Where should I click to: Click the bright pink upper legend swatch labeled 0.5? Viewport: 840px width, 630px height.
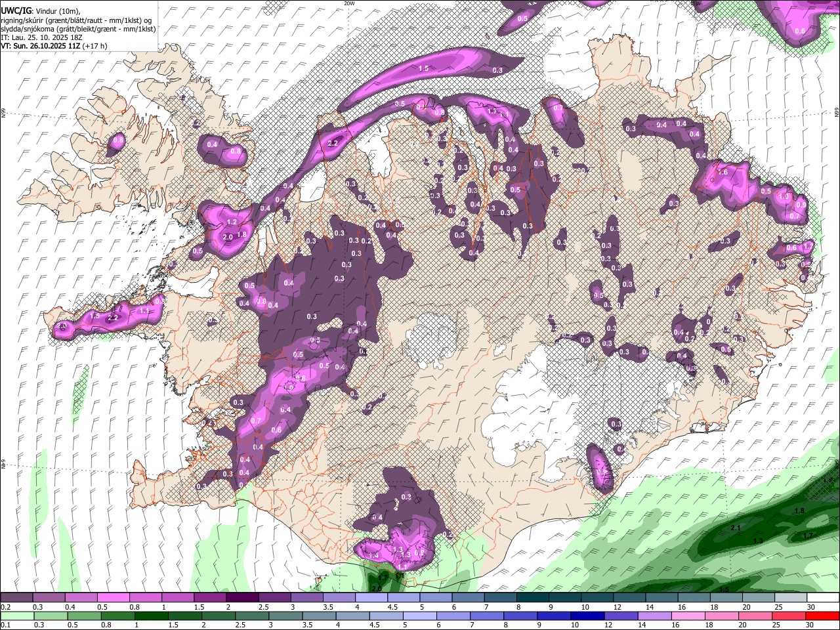click(113, 598)
